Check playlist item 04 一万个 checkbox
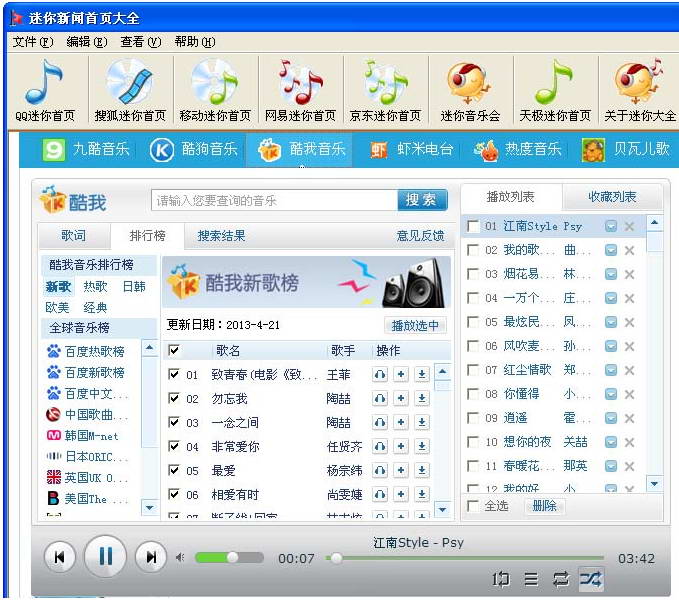 click(473, 298)
